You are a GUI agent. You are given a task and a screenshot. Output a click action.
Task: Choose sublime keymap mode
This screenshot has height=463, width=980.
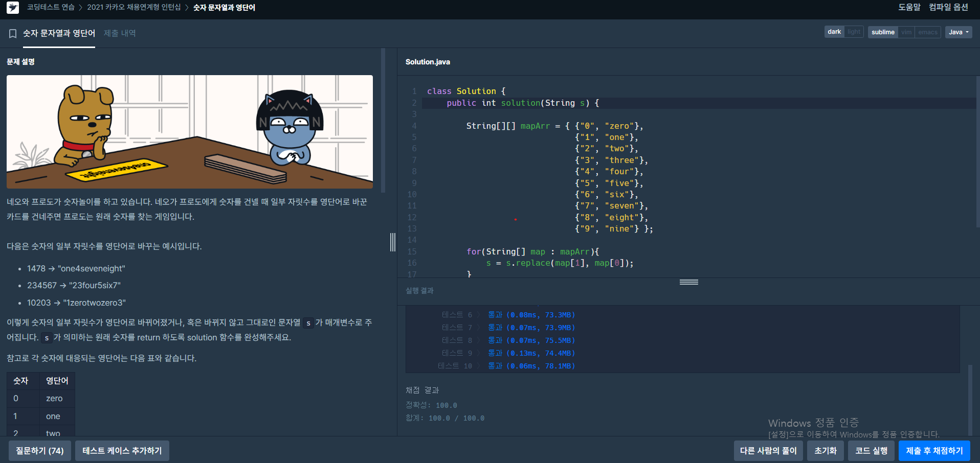883,32
